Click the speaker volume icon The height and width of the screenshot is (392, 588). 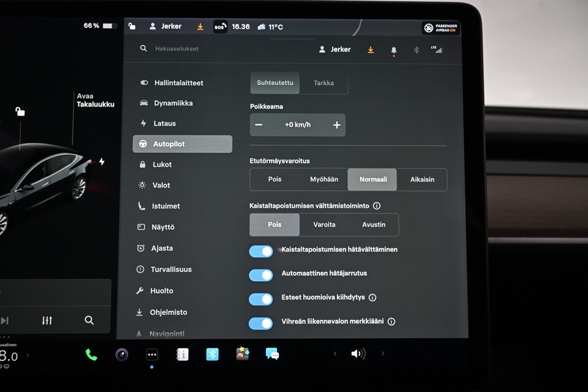357,354
